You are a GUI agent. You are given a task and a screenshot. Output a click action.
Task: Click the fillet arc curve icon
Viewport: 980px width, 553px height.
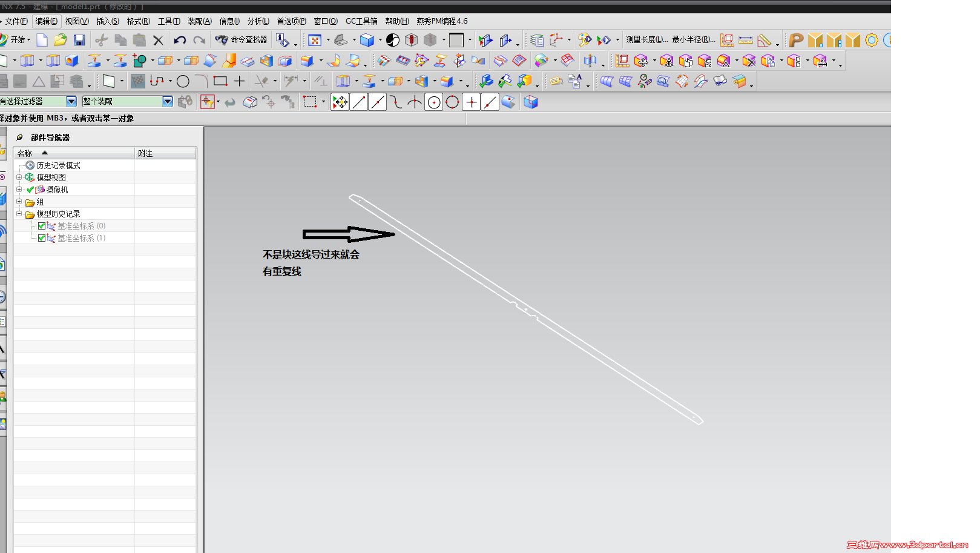202,81
